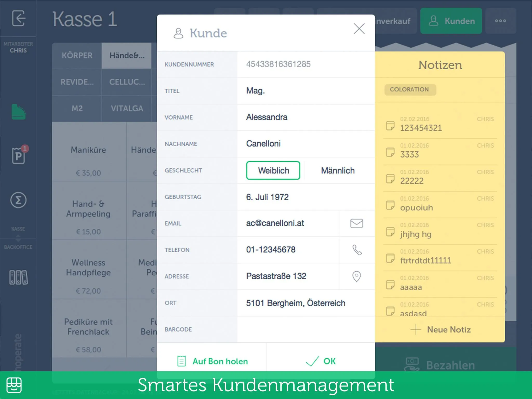
Task: Click the envelope icon next to email
Action: [357, 223]
